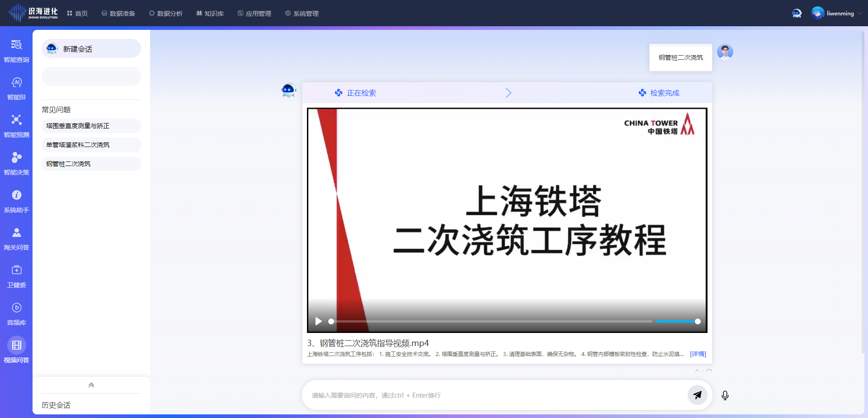Click the assistant robot icon in top bar
The width and height of the screenshot is (868, 418).
tap(797, 13)
